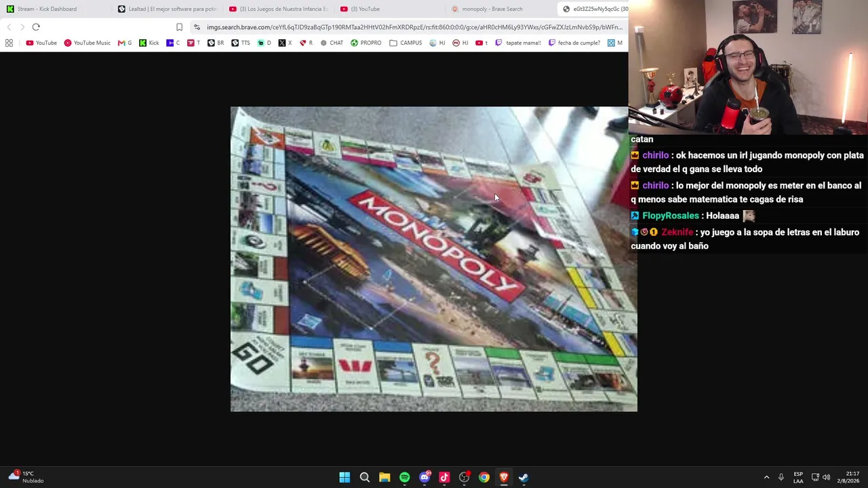Open the 'D' bookmark
The image size is (868, 488).
pos(264,43)
